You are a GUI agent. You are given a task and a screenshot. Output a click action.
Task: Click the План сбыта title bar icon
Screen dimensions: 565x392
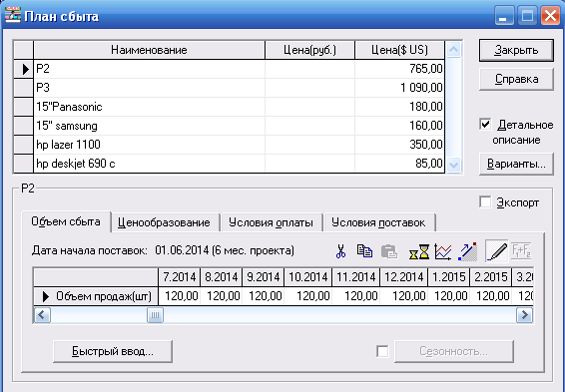(13, 15)
